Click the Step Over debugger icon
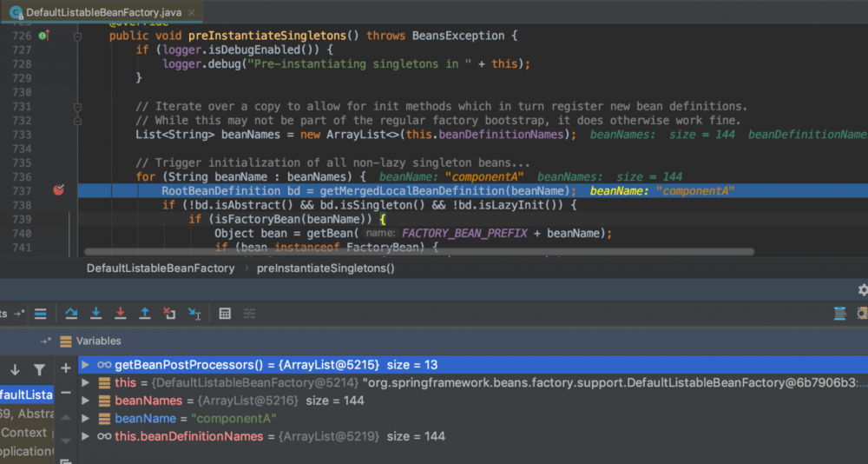Screen dimensions: 868x464 click(71, 313)
